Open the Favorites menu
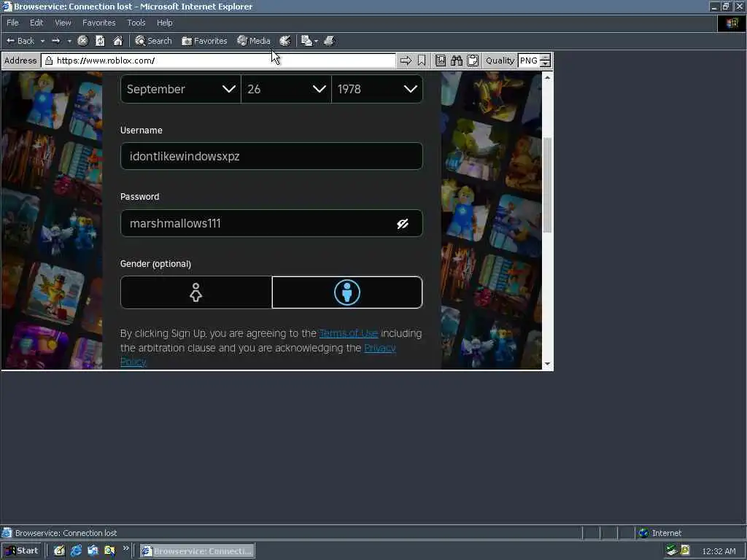747x560 pixels. (98, 23)
